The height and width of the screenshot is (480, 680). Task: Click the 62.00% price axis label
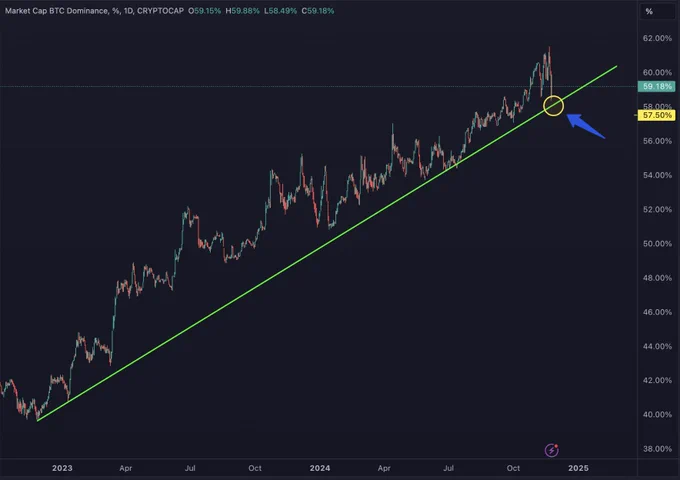coord(657,38)
